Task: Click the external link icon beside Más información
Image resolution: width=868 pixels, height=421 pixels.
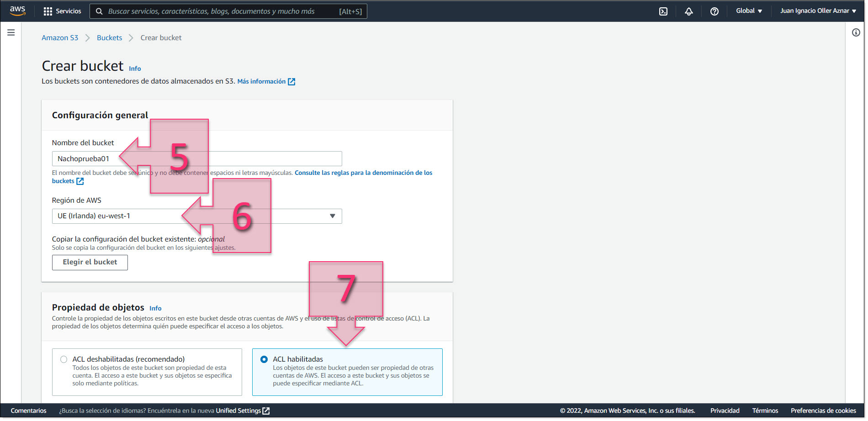Action: tap(291, 82)
